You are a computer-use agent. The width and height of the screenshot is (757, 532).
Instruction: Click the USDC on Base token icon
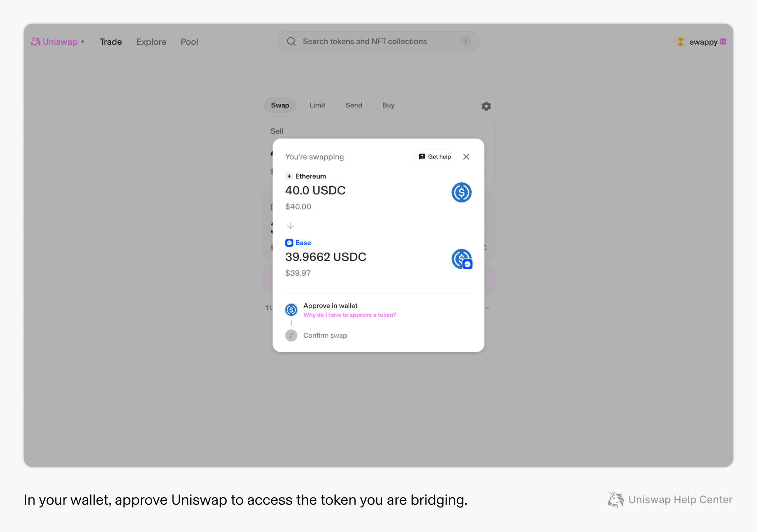(462, 259)
